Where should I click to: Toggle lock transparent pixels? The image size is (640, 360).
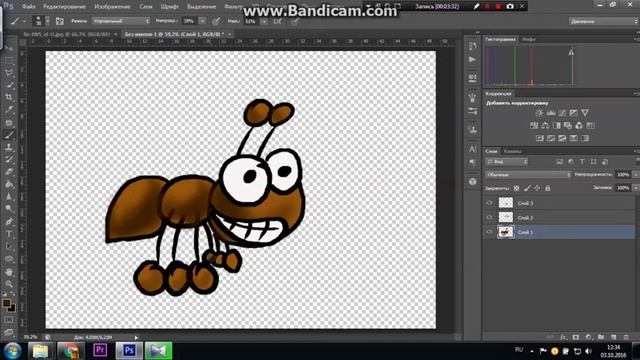517,188
